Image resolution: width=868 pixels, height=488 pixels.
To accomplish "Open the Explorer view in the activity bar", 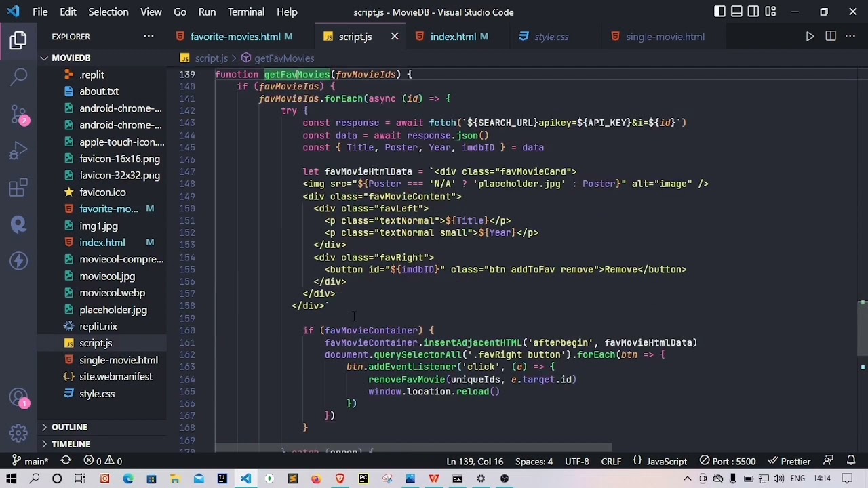I will click(18, 41).
